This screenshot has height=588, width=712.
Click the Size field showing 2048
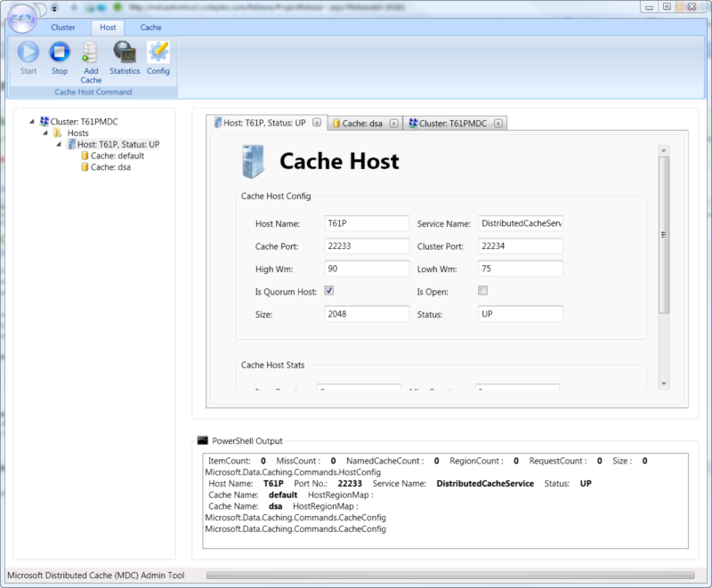tap(367, 314)
